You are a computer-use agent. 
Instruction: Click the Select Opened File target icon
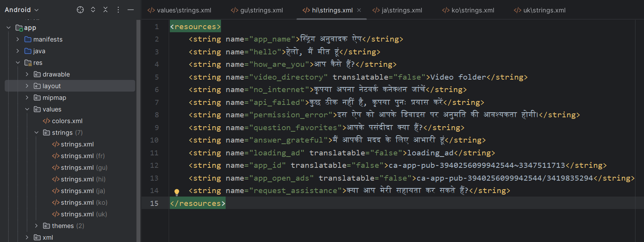point(80,10)
